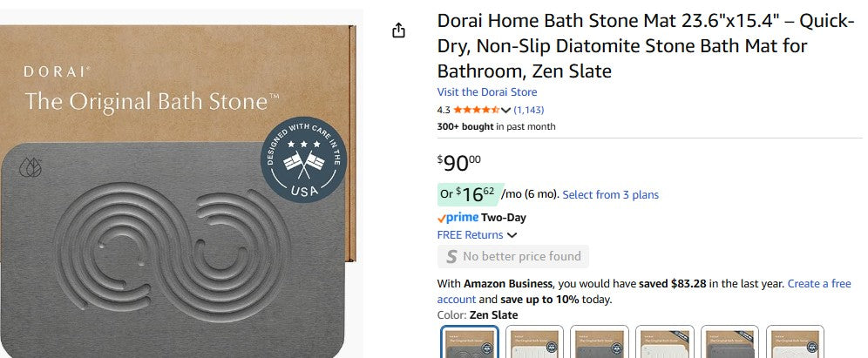Viewport: 868px width, 358px height.
Task: Choose the fourth color swatch option
Action: pyautogui.click(x=665, y=342)
